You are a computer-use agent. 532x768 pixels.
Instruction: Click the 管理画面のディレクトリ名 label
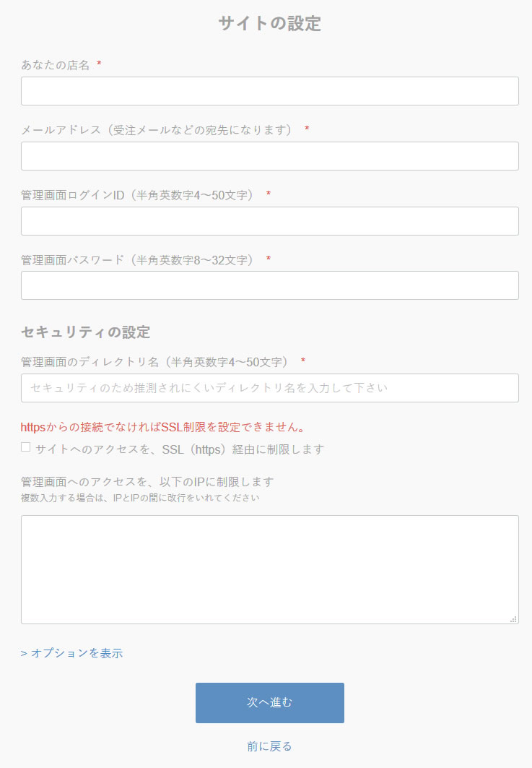point(154,361)
